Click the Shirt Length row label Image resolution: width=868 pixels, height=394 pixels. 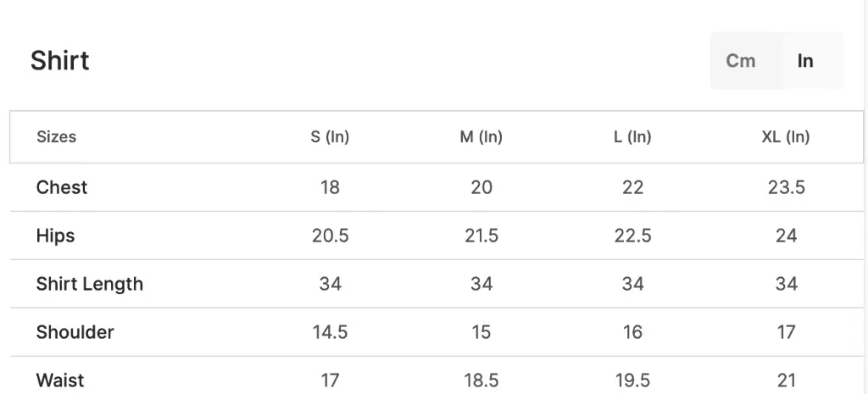(x=90, y=284)
